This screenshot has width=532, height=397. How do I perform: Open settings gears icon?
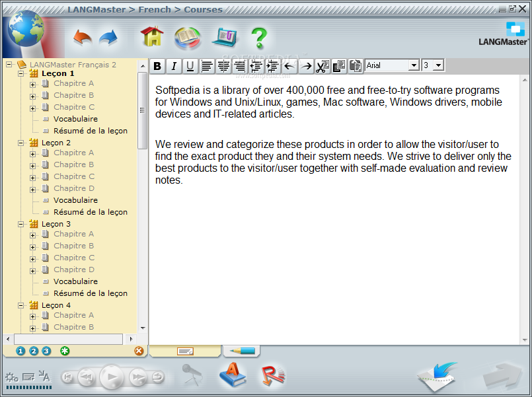pos(12,377)
